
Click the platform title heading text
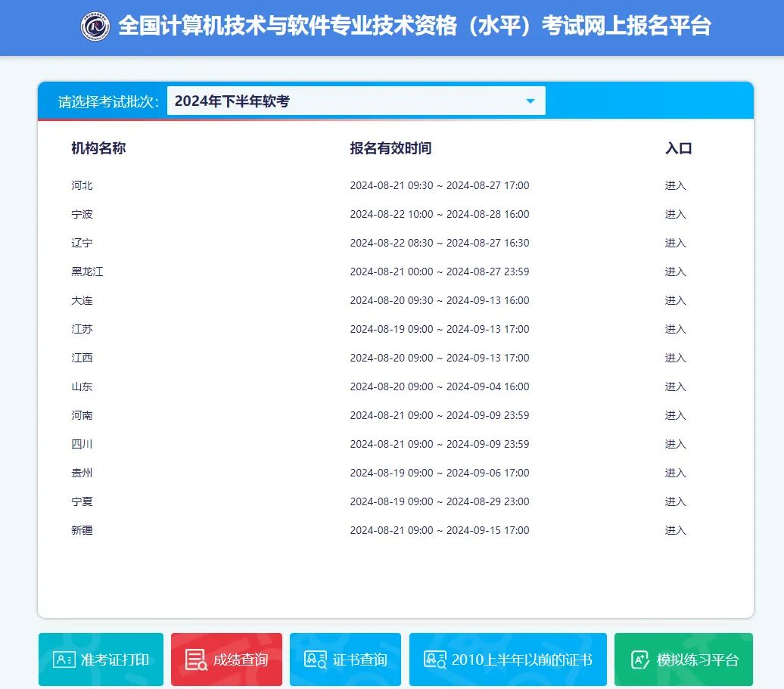pos(415,26)
